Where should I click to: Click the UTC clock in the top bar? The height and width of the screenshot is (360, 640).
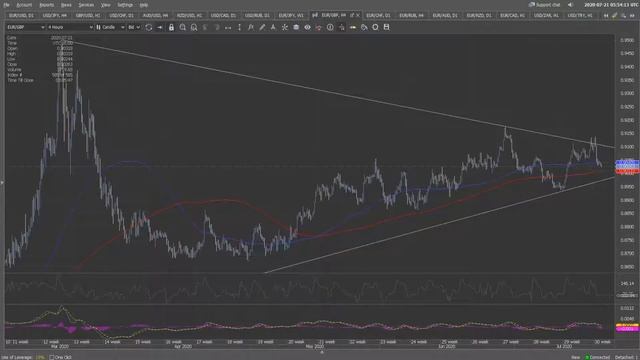click(611, 5)
